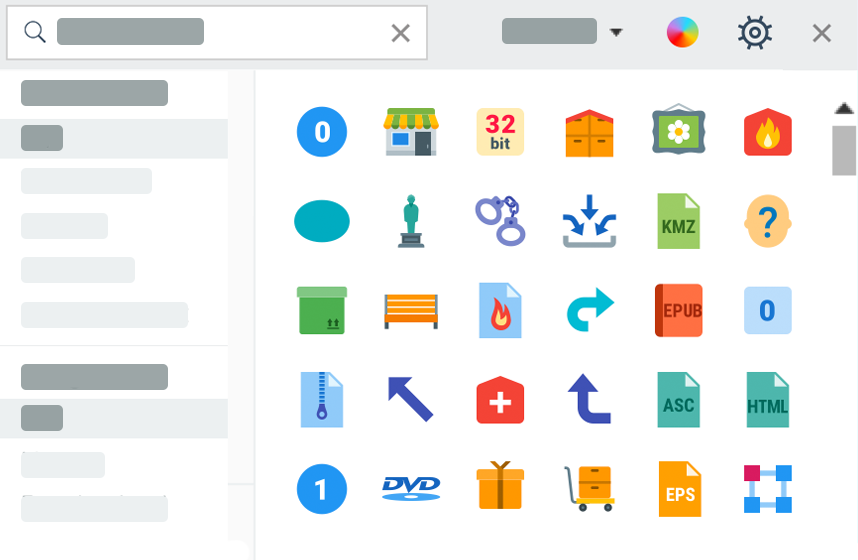The height and width of the screenshot is (560, 858).
Task: Choose the zipped archive file icon
Action: point(322,400)
